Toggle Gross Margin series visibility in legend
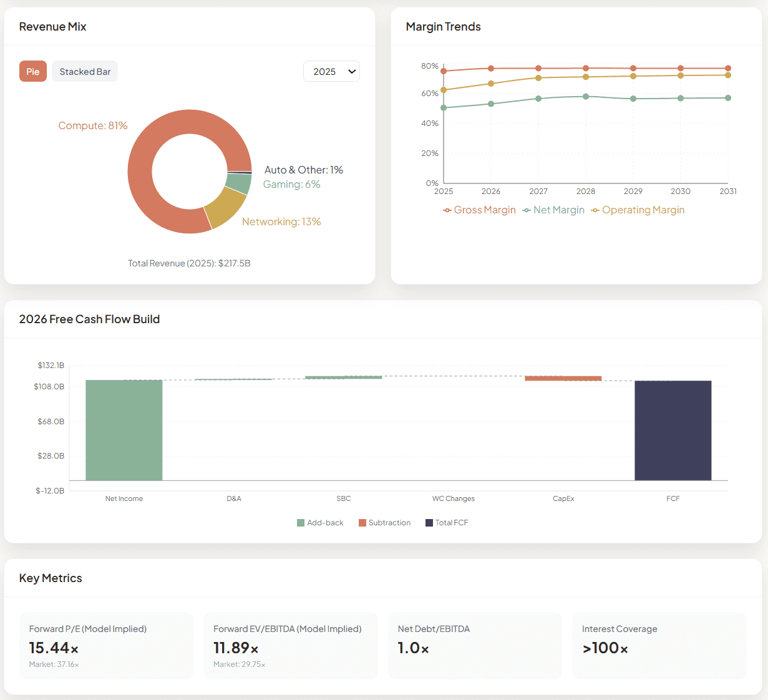This screenshot has height=700, width=768. pos(479,210)
